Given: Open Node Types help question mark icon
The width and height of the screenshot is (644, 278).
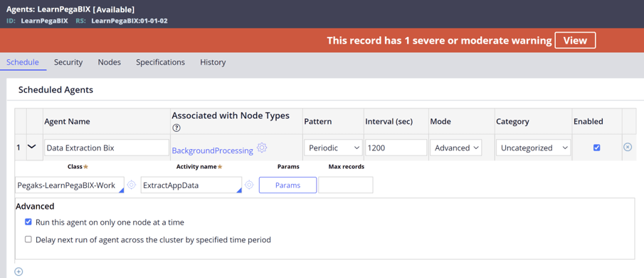Looking at the screenshot, I should (176, 128).
